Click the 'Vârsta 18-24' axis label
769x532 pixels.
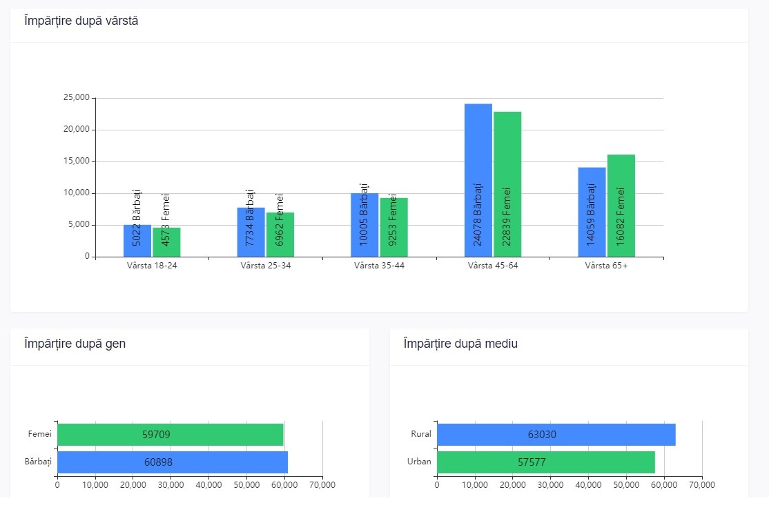(152, 266)
